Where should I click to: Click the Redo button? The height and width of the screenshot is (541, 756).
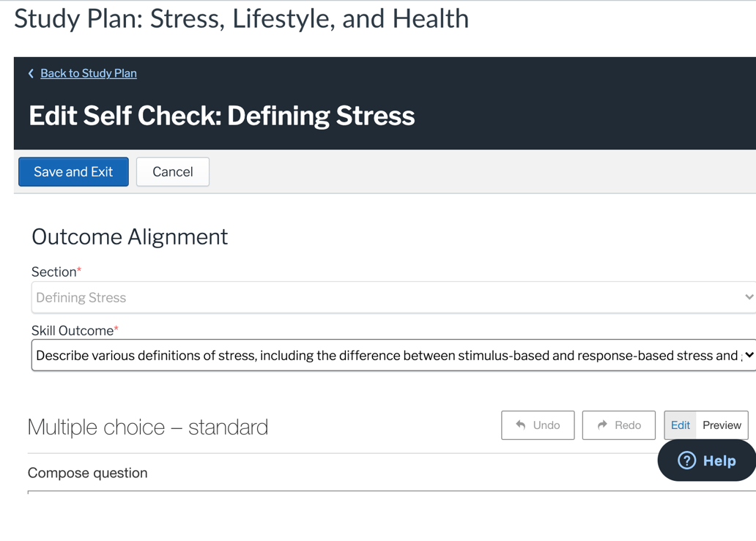[x=618, y=425]
